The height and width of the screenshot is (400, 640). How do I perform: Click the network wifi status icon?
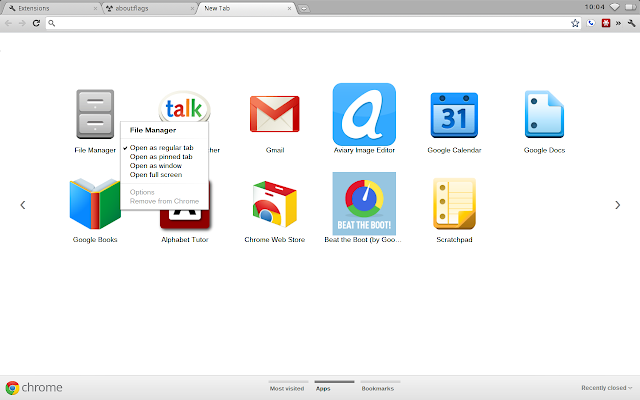click(614, 7)
